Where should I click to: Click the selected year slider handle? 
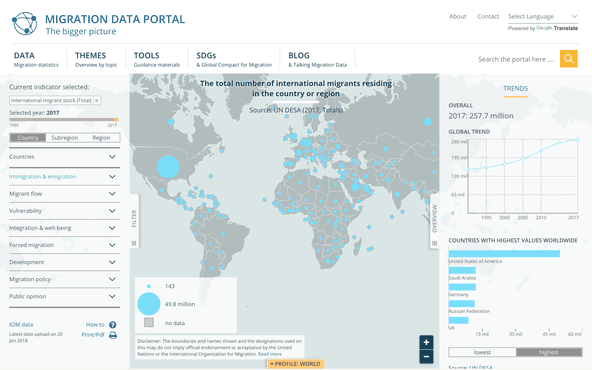click(116, 120)
